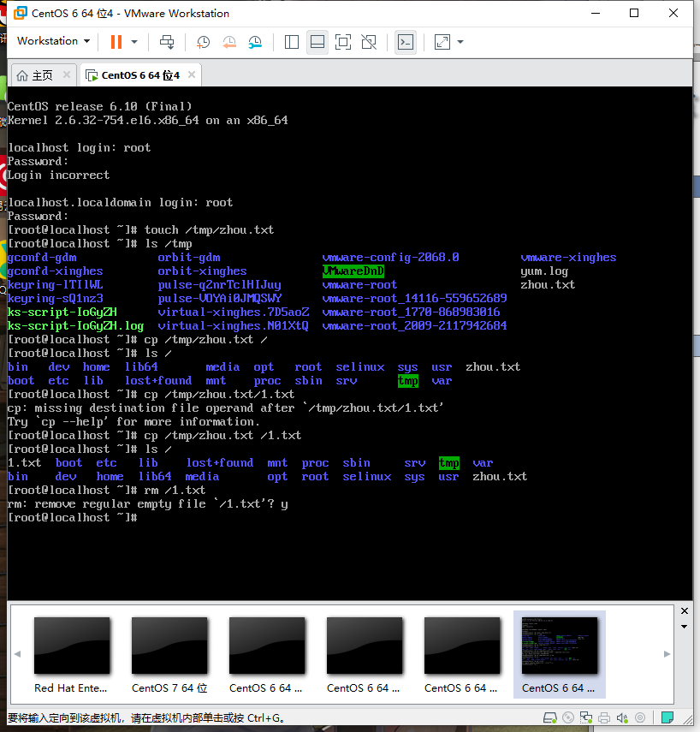700x732 pixels.
Task: Click the vmware-xinghes directory name
Action: pyautogui.click(x=568, y=258)
